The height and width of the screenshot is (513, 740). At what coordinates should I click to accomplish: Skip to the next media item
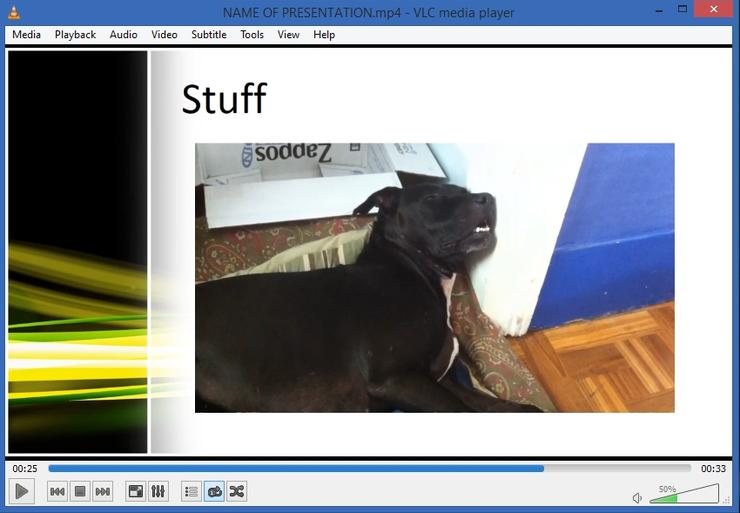tap(102, 492)
